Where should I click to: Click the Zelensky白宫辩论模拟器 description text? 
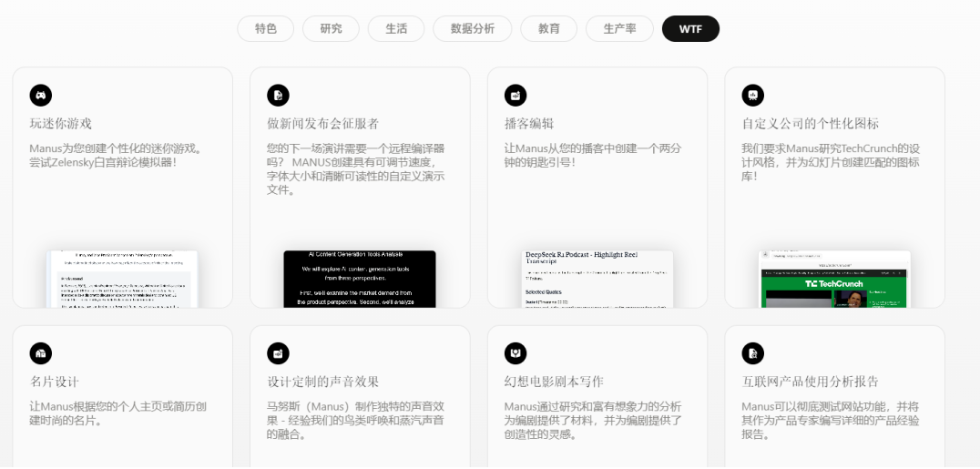coord(117,156)
